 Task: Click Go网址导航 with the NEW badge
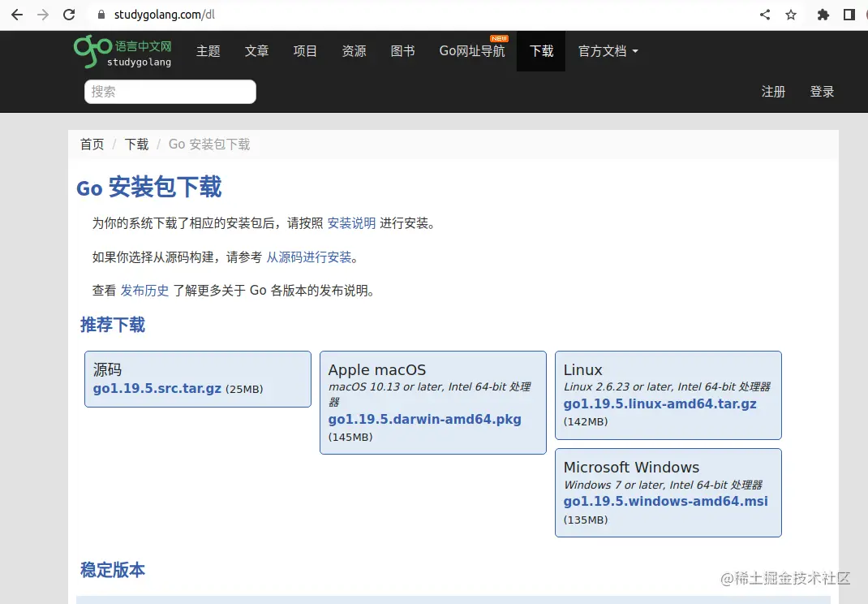472,51
